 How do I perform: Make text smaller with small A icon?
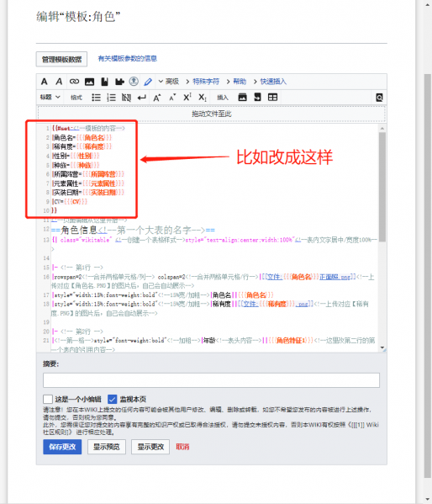coord(172,98)
